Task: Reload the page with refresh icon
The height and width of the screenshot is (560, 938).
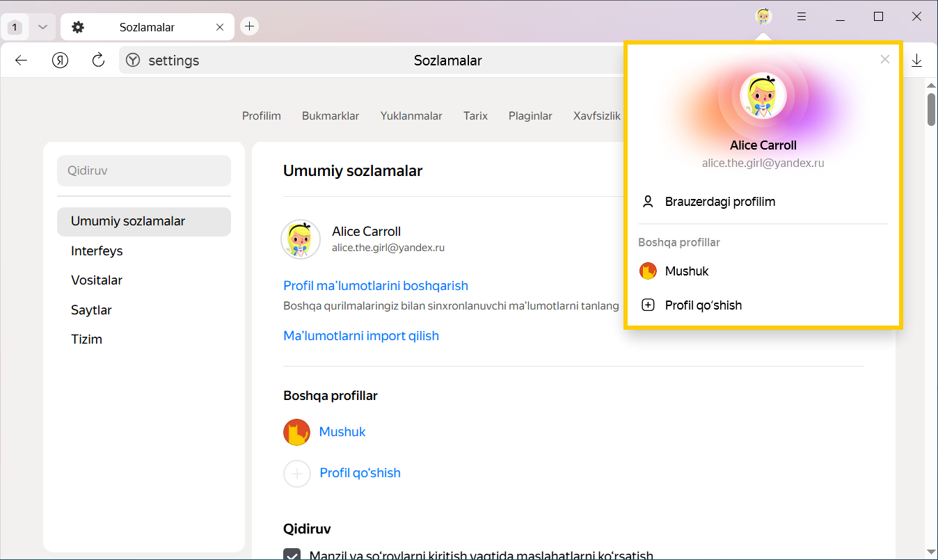Action: click(98, 61)
